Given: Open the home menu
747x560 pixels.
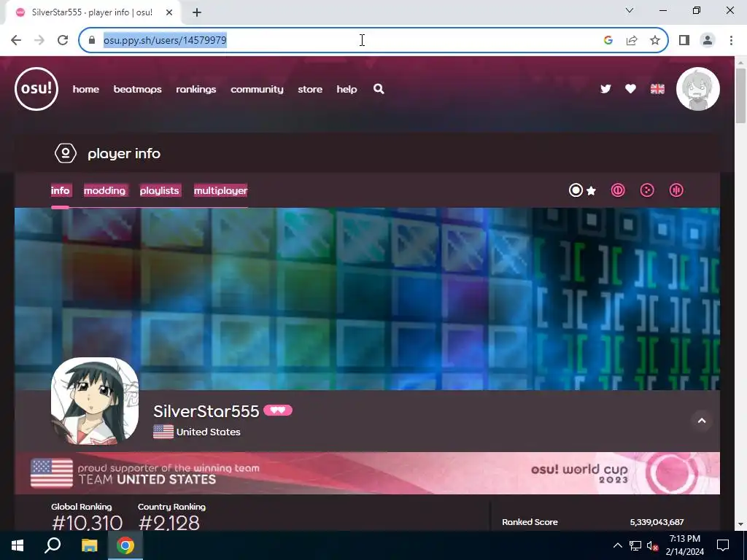Looking at the screenshot, I should point(86,89).
